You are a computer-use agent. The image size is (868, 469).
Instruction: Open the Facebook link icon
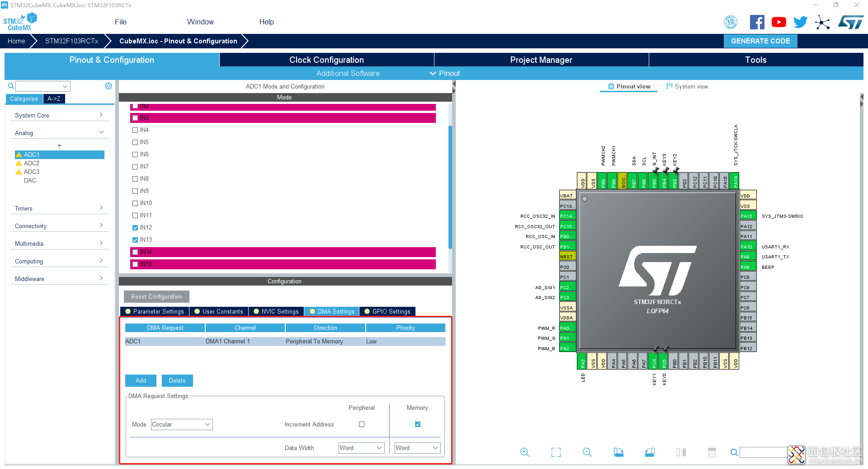pyautogui.click(x=757, y=22)
